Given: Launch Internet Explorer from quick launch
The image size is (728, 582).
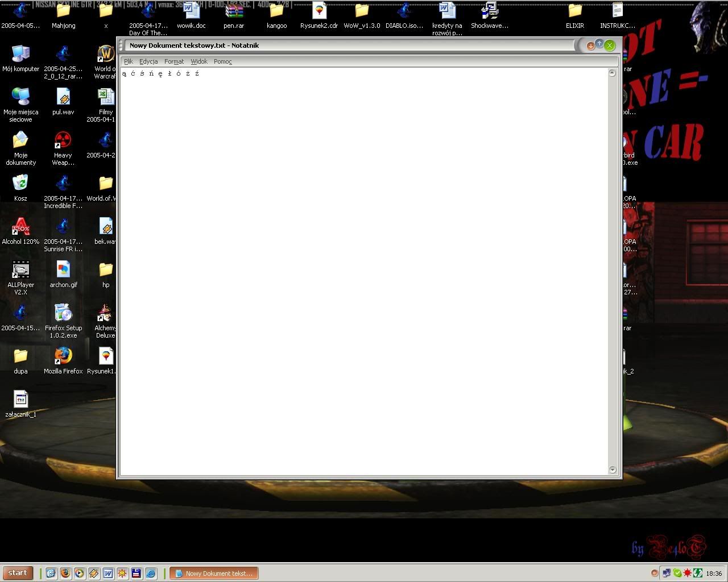Looking at the screenshot, I should click(x=151, y=573).
